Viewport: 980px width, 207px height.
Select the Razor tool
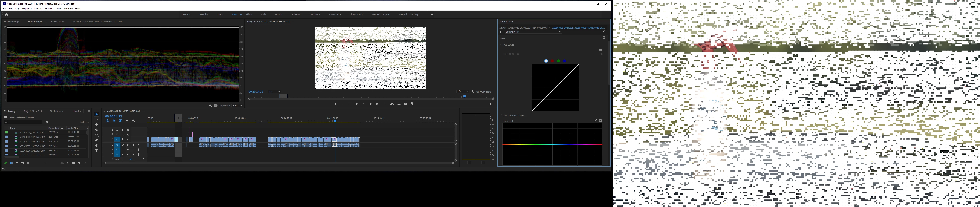[96, 130]
